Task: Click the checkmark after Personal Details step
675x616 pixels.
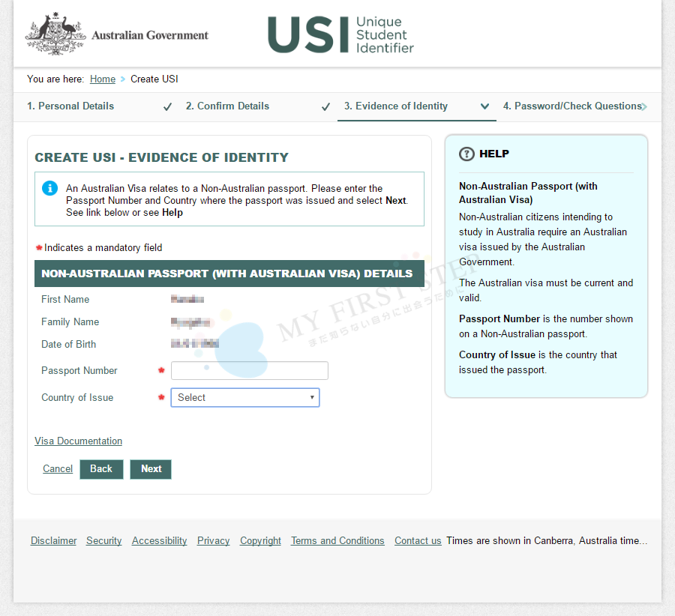Action: [167, 107]
